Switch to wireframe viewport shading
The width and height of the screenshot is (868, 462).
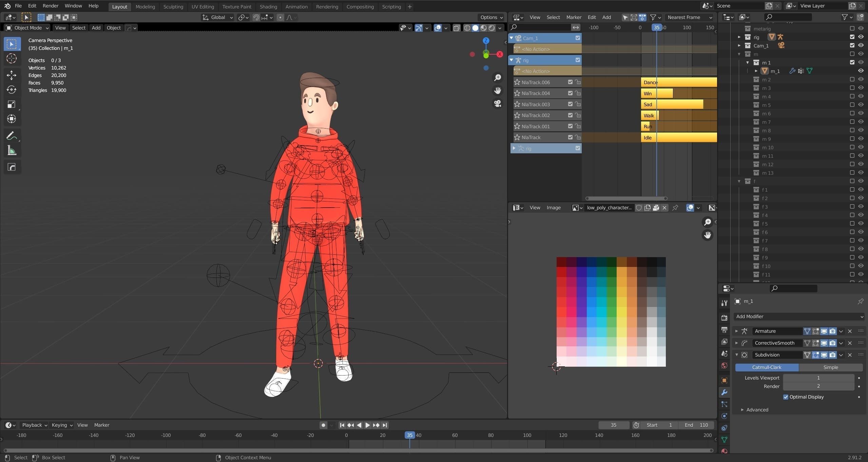pos(467,28)
